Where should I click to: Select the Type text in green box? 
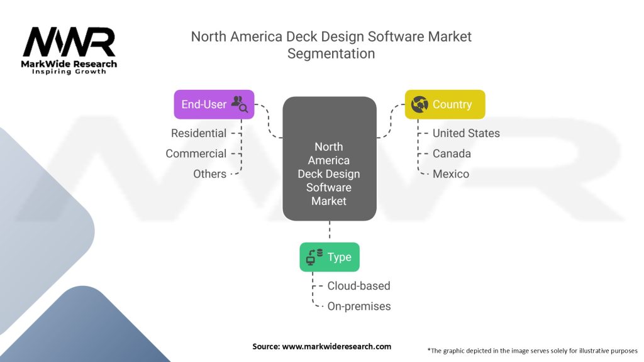(339, 257)
